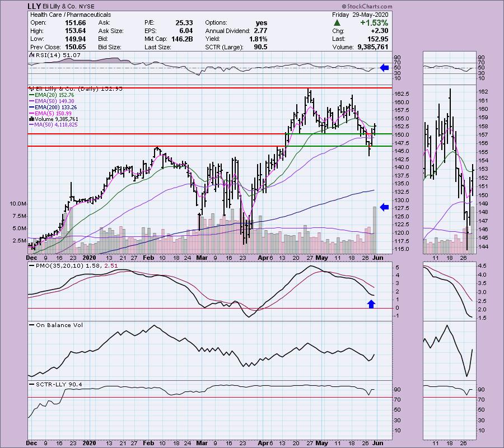Viewport: 504px width, 448px height.
Task: Click the Bid Size label in header
Action: 110,47
